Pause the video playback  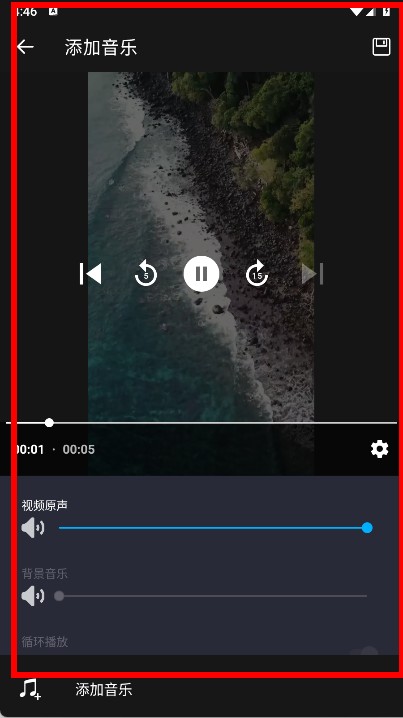click(201, 274)
